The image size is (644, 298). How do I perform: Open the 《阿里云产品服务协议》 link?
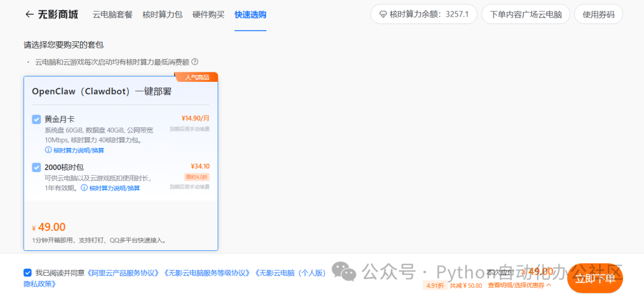(x=123, y=273)
